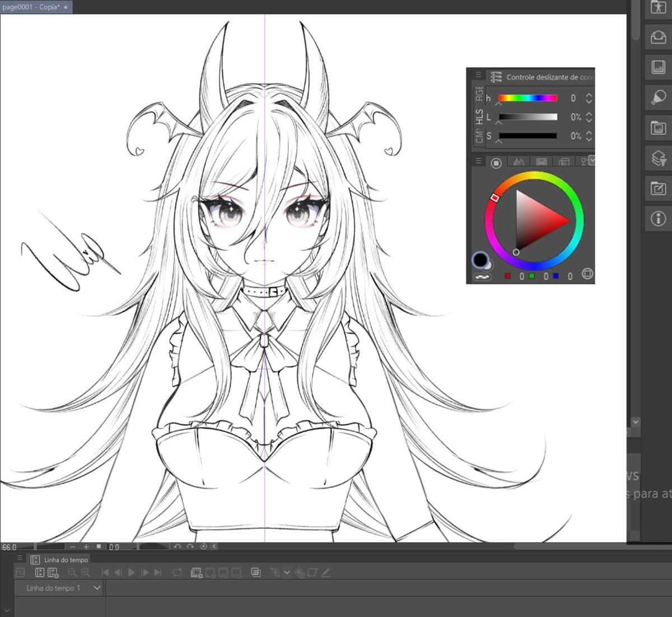Screen dimensions: 672x617
Task: Play the animation
Action: (132, 573)
